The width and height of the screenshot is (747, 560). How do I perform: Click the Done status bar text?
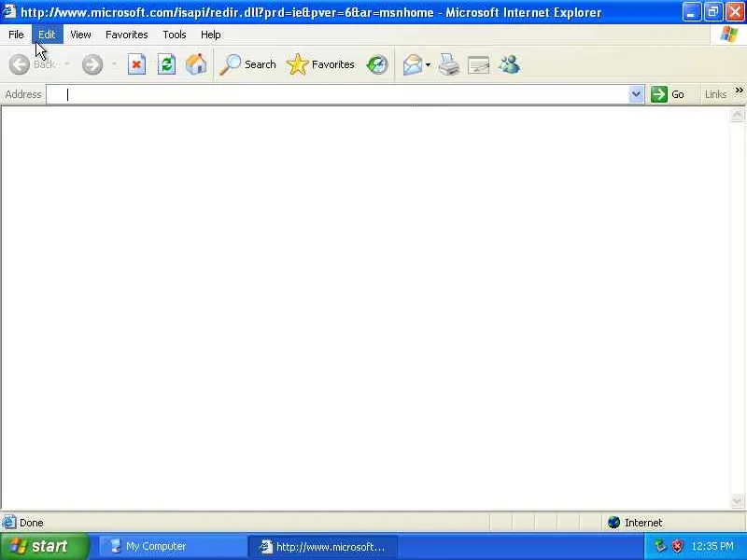(32, 523)
